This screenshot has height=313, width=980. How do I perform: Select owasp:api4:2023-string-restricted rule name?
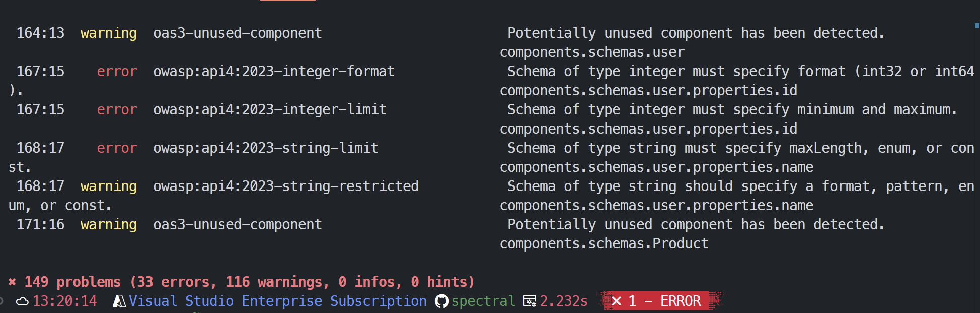pyautogui.click(x=286, y=186)
